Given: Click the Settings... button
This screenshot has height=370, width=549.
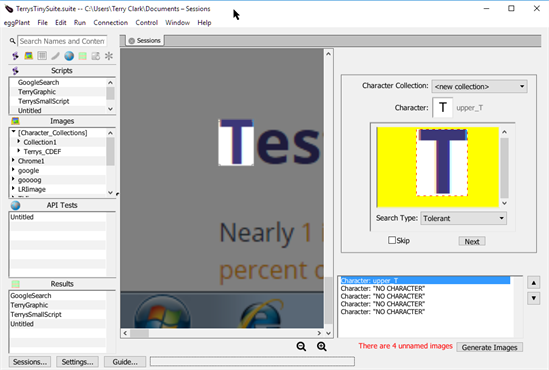Looking at the screenshot, I should [77, 362].
